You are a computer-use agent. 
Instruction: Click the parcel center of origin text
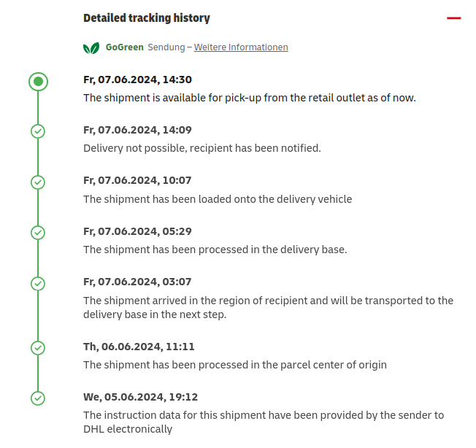pyautogui.click(x=235, y=365)
